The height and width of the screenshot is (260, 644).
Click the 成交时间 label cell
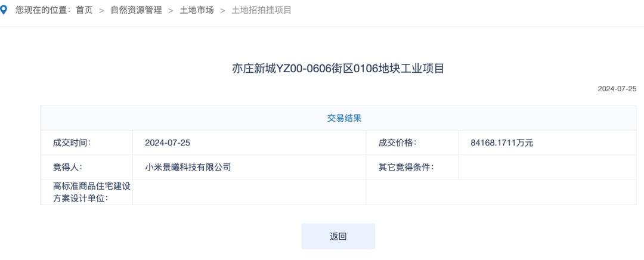pyautogui.click(x=72, y=143)
